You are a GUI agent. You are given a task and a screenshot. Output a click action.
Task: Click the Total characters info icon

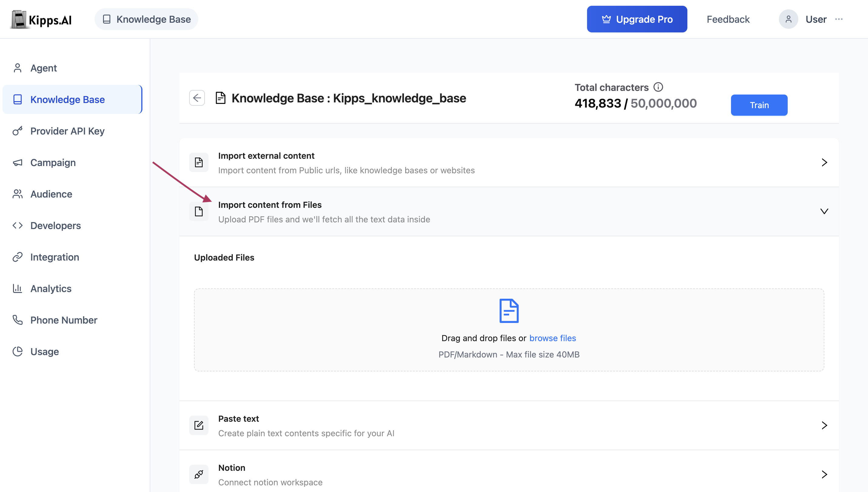click(658, 87)
